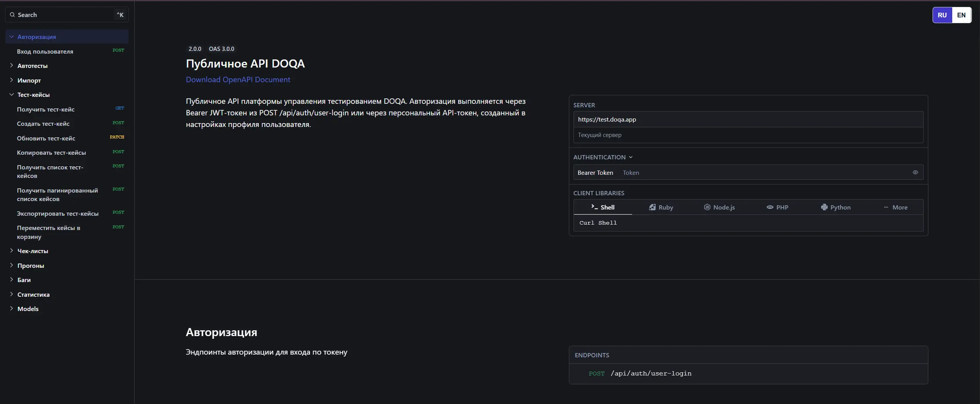Expand the Импорт sidebar section
Viewport: 980px width, 404px height.
pos(12,80)
